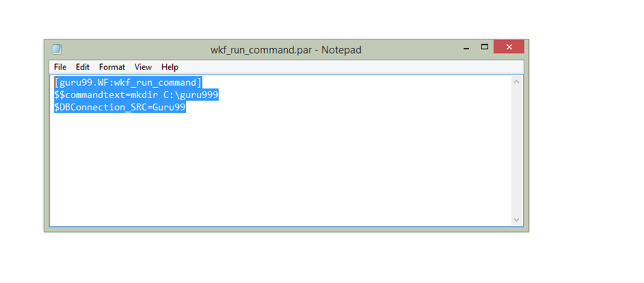The image size is (644, 283).
Task: Click the scrollbar up arrow
Action: (517, 81)
